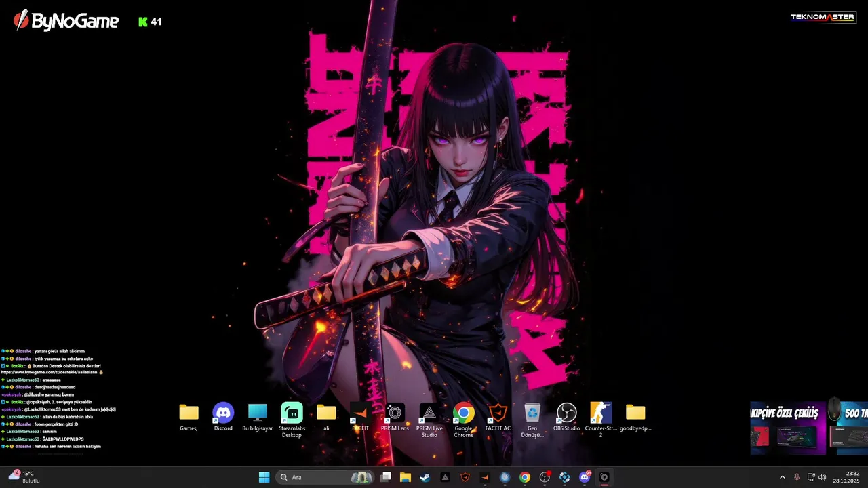This screenshot has width=868, height=488.
Task: Open Steam from the taskbar
Action: pyautogui.click(x=425, y=477)
